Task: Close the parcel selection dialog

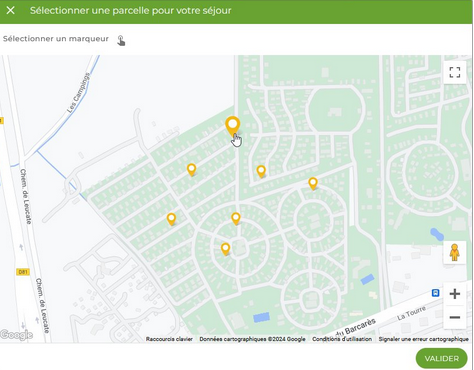Action: click(x=11, y=10)
